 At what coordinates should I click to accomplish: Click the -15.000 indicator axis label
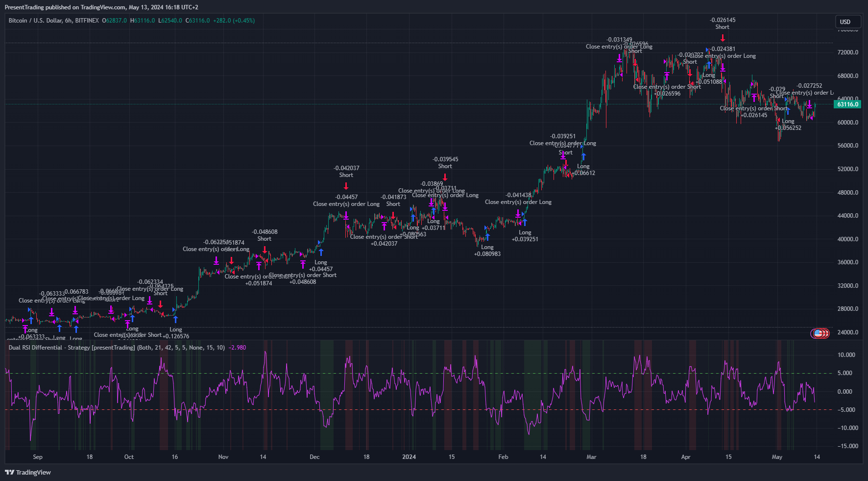(x=847, y=446)
